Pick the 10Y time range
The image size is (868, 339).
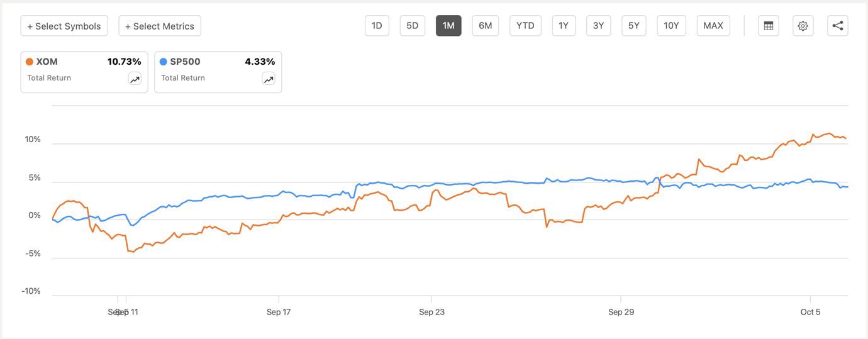point(671,26)
